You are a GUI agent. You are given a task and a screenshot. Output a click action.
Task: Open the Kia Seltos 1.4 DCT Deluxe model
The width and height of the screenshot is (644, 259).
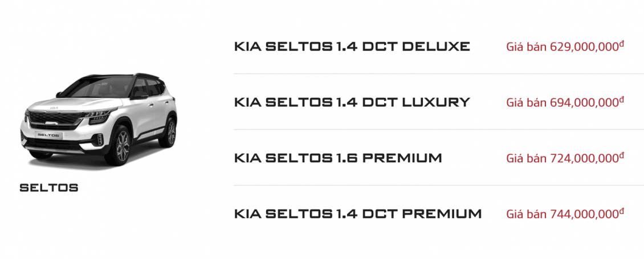tap(352, 46)
